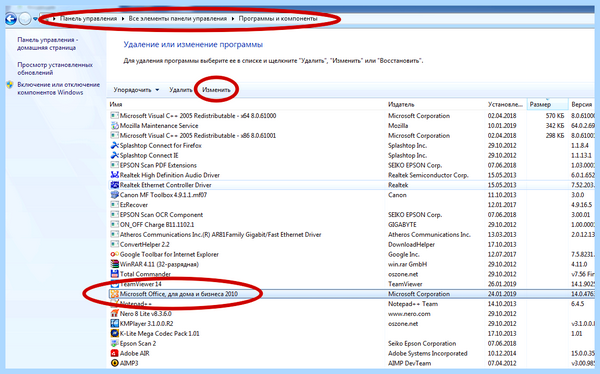Sort by Версия column header
This screenshot has height=374, width=600.
click(582, 104)
